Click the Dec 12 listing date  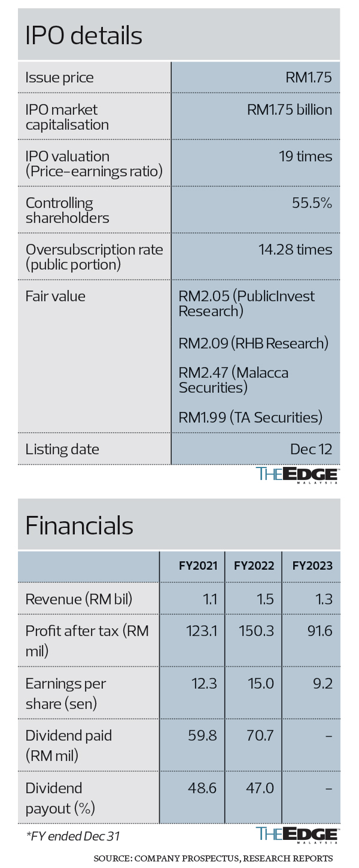point(312,449)
